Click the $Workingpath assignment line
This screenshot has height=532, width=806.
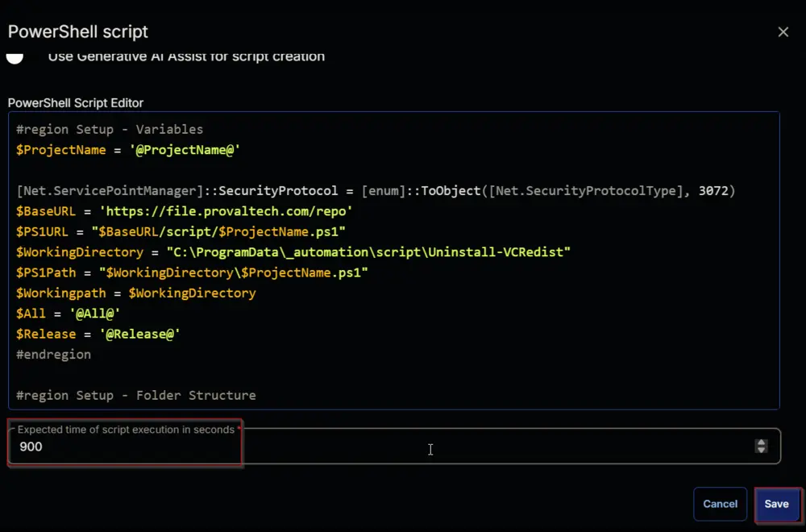coord(135,293)
